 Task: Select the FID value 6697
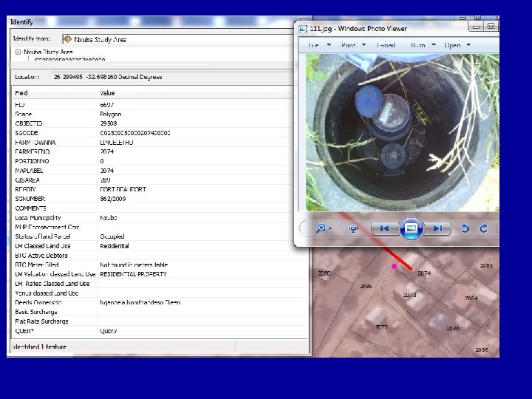(107, 105)
